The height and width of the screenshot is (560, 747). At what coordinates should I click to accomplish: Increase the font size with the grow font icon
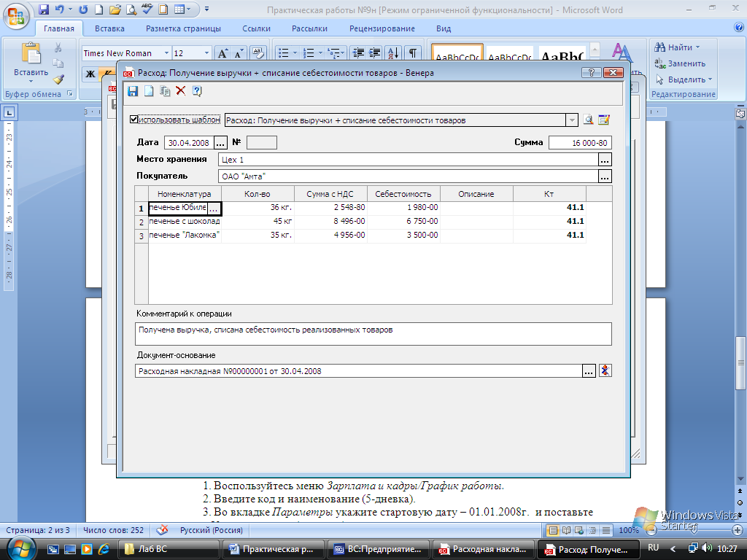tap(222, 52)
